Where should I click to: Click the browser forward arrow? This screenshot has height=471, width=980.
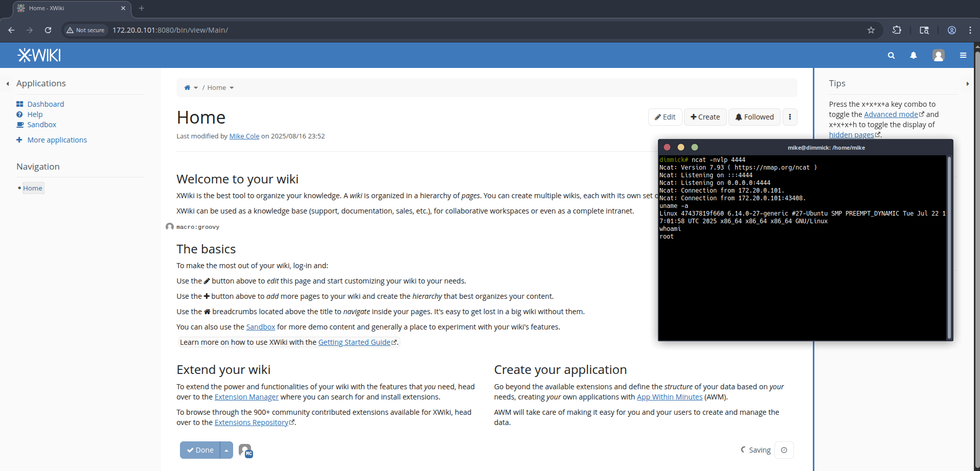pos(30,30)
